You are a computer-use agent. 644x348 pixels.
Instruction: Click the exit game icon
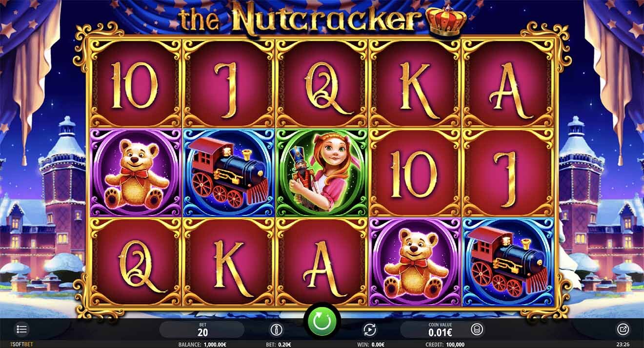(x=623, y=329)
